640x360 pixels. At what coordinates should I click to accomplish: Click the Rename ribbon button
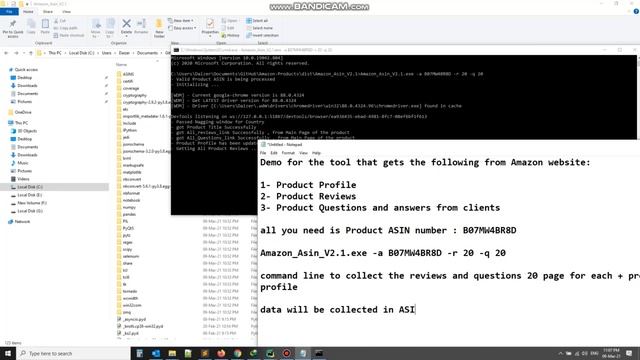141,26
